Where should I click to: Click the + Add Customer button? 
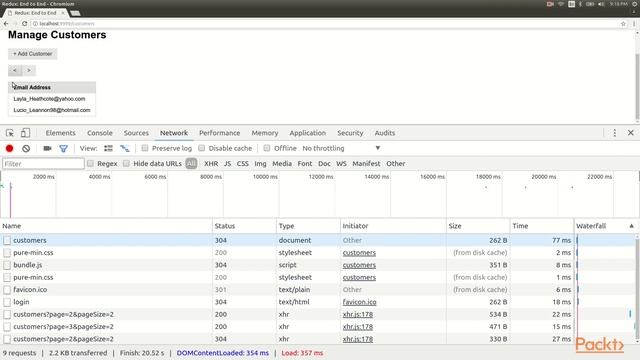(x=33, y=54)
